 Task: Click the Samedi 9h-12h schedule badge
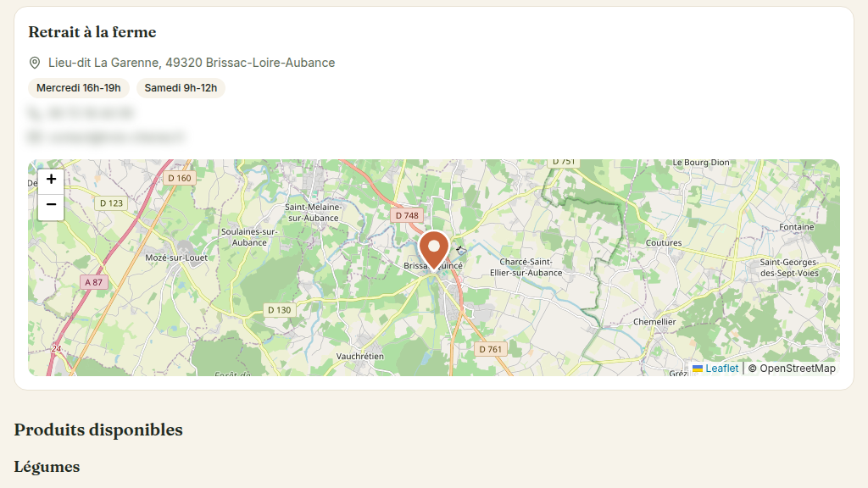tap(181, 88)
